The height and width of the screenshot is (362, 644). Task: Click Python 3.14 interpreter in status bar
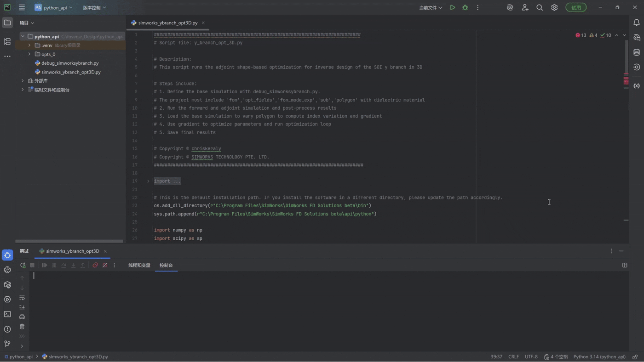(599, 356)
